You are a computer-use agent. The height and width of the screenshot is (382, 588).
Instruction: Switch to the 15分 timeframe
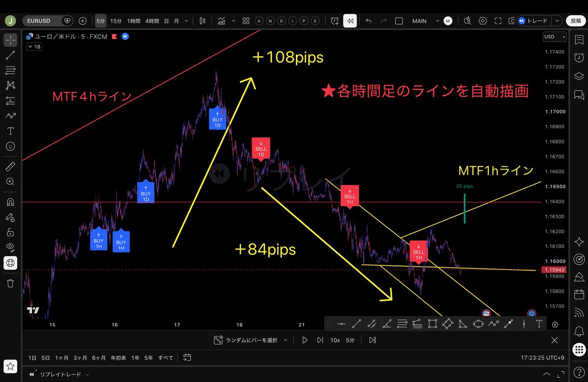click(x=116, y=21)
